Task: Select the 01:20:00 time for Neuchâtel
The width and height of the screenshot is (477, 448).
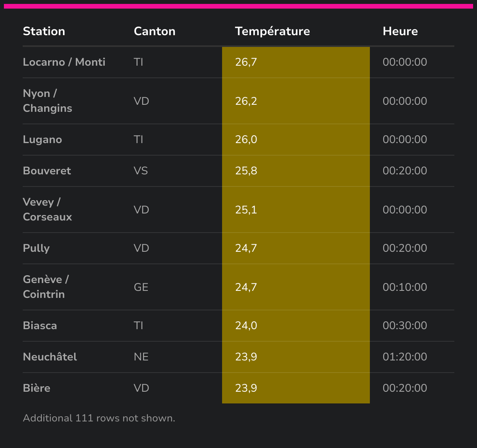Action: [405, 357]
